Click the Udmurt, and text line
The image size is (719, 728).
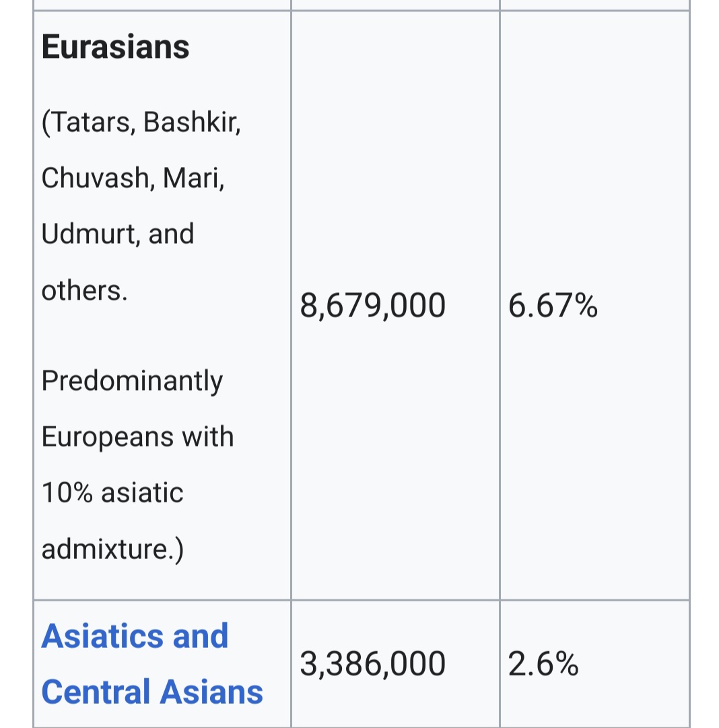click(x=117, y=234)
